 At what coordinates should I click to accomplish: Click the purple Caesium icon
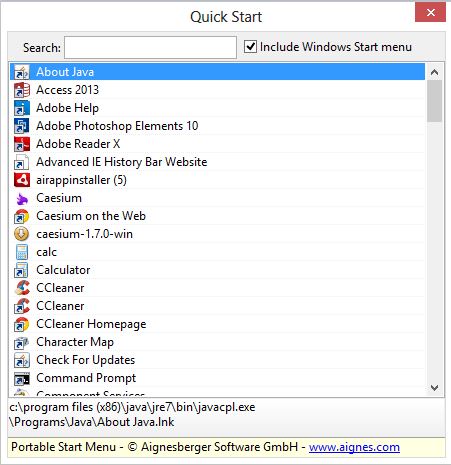(x=22, y=198)
